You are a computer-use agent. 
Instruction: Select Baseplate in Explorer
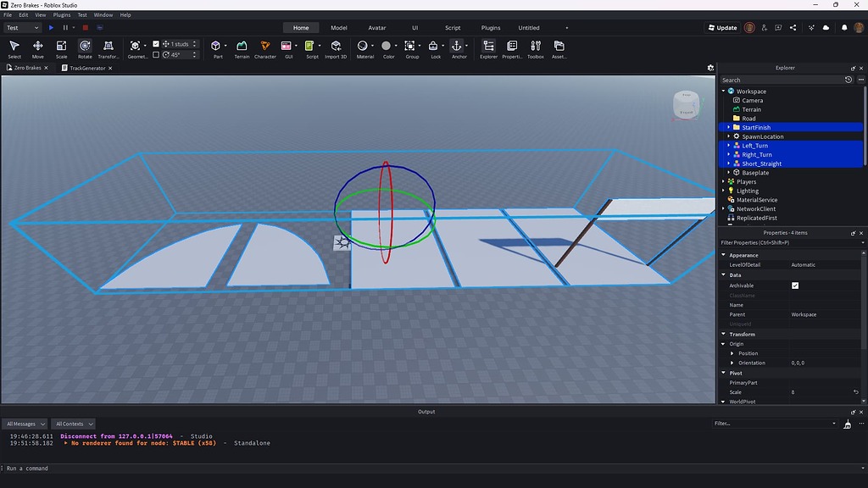[755, 173]
